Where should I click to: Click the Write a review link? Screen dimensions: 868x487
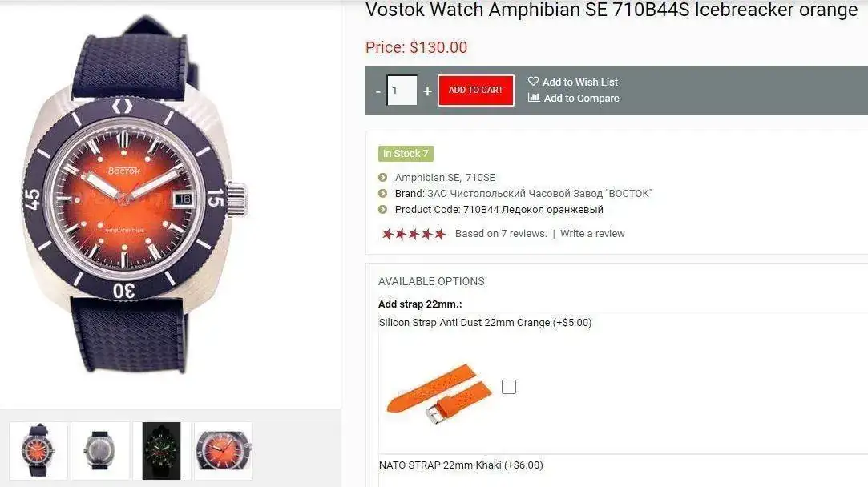tap(592, 234)
